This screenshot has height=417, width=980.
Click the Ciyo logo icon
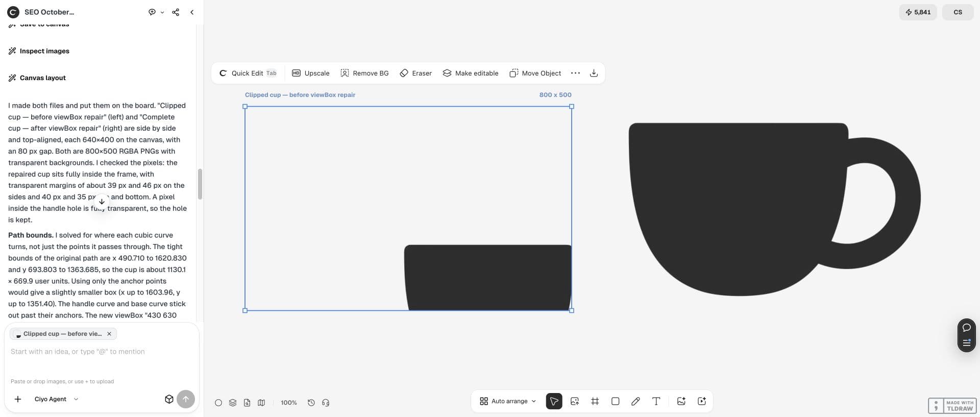13,12
